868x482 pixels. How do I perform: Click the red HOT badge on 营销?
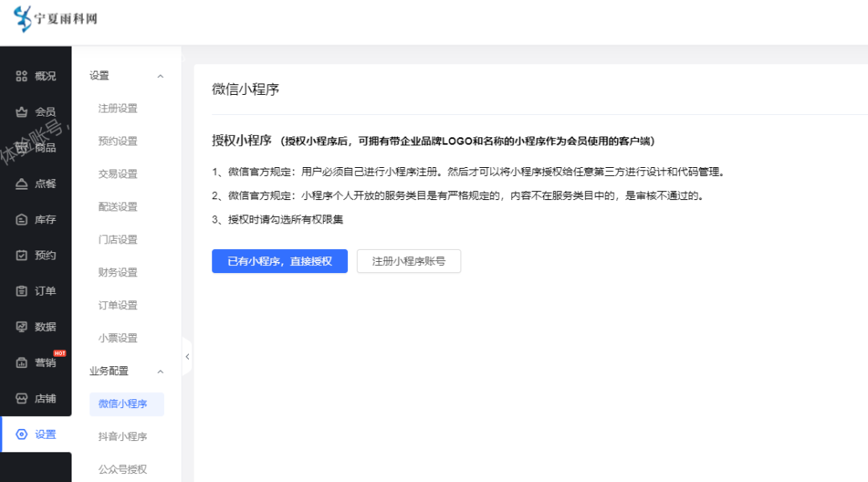click(x=59, y=353)
